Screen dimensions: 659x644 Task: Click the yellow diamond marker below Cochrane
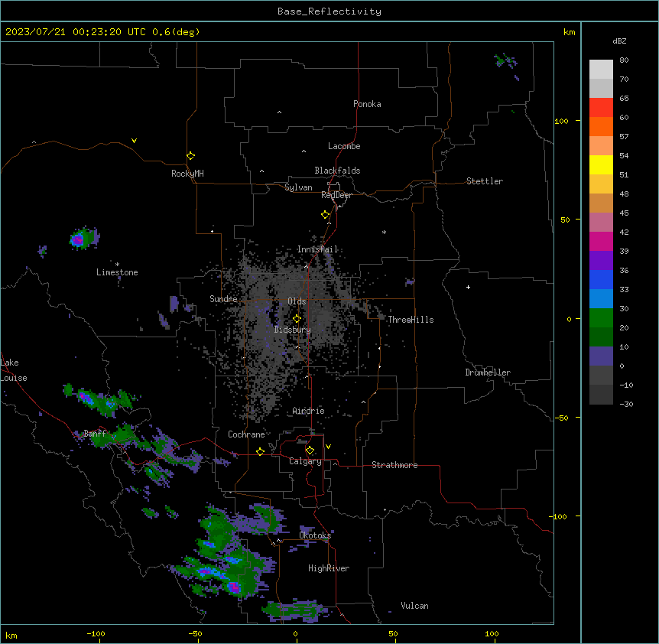260,451
